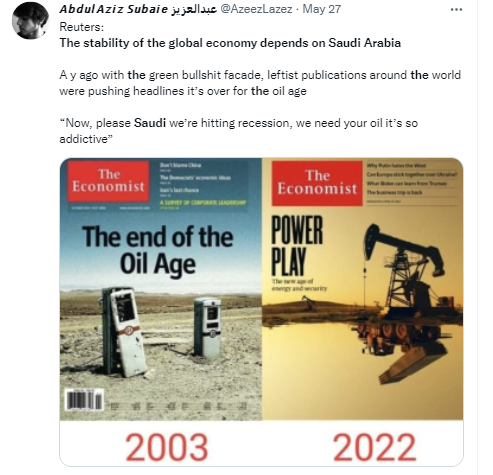
Task: Click the smaller upright gas pump
Action: pos(207,327)
